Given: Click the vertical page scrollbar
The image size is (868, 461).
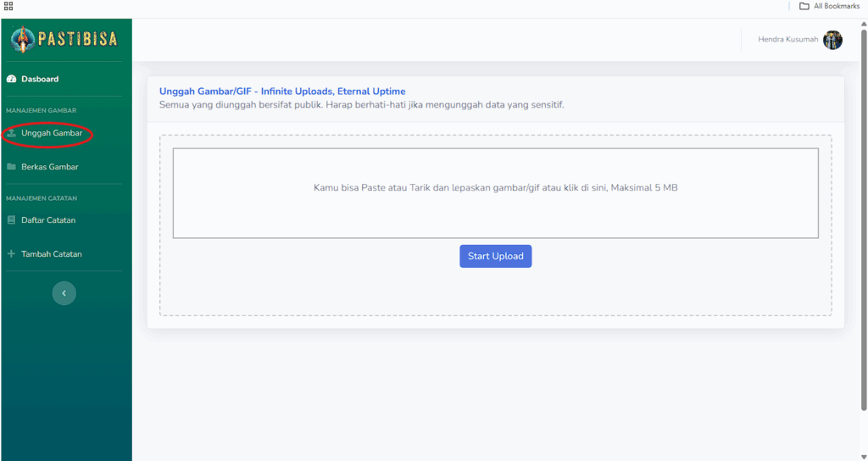Looking at the screenshot, I should tap(864, 219).
